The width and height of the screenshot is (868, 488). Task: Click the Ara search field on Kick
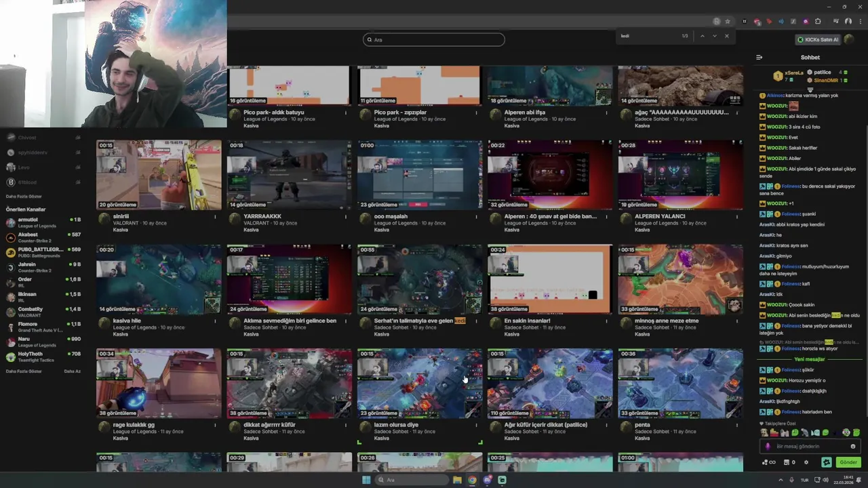click(434, 39)
